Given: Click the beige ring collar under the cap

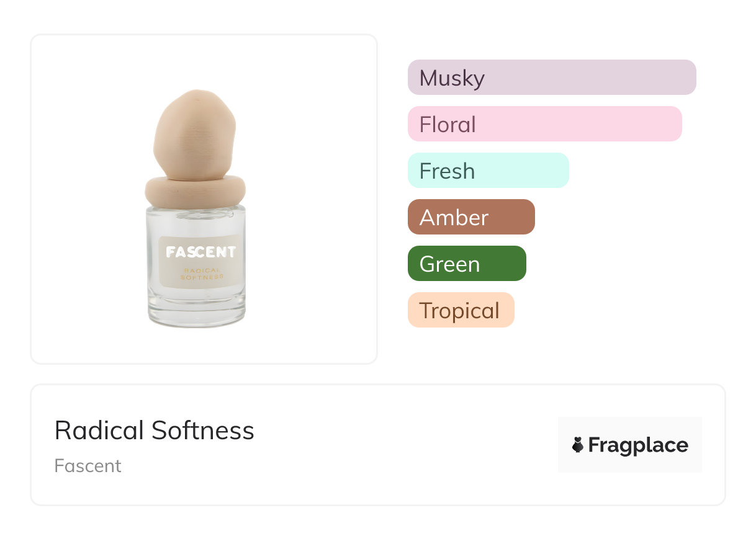Looking at the screenshot, I should coord(196,191).
